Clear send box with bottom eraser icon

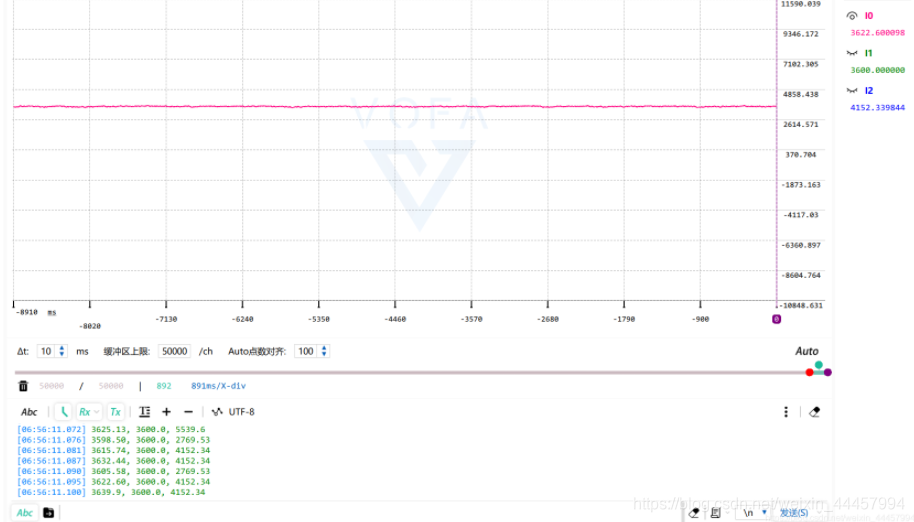pos(694,513)
